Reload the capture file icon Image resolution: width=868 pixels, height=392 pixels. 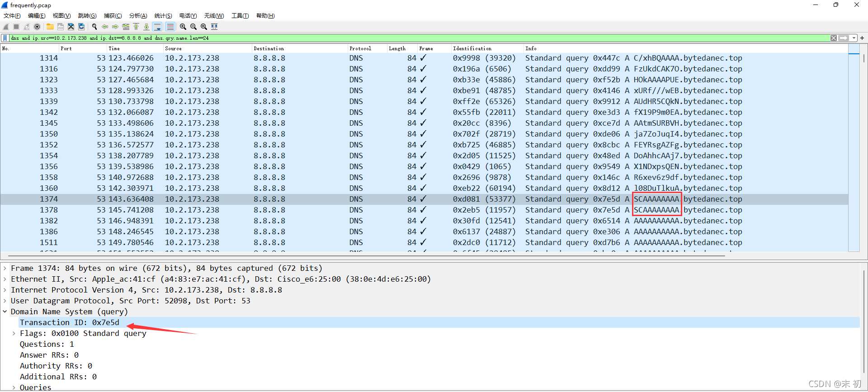click(x=81, y=27)
